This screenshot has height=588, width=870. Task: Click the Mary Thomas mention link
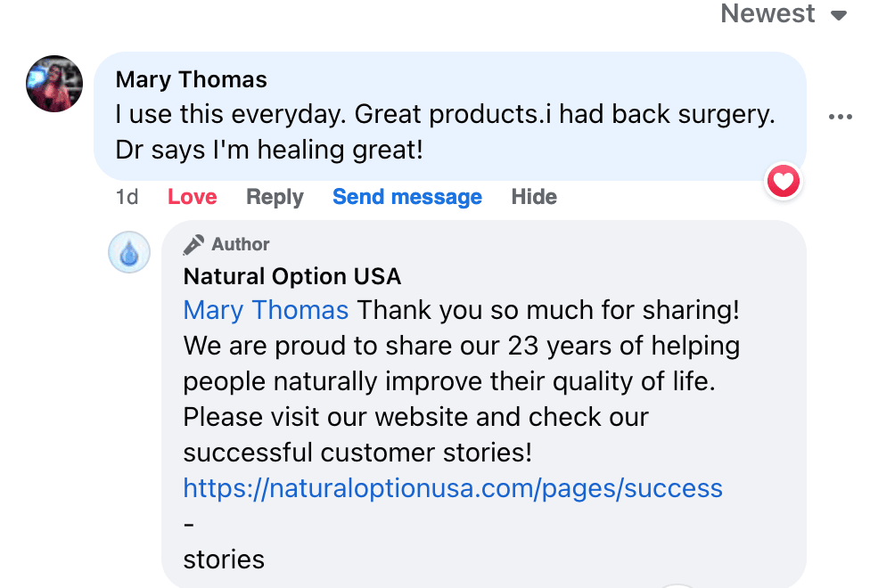(265, 310)
